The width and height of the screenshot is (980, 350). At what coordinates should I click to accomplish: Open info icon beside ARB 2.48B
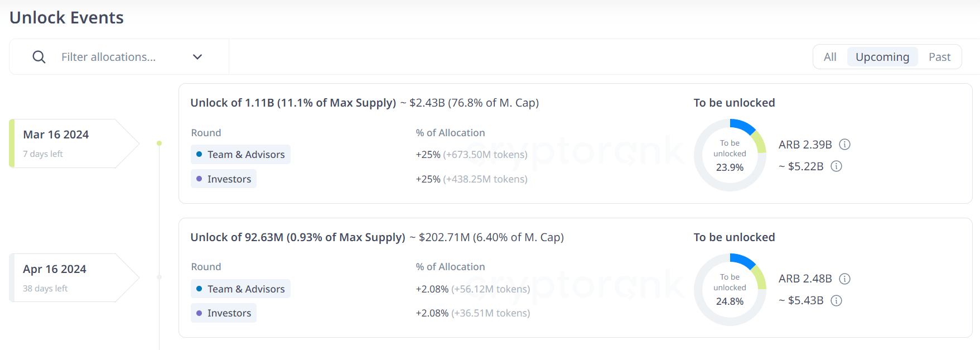(845, 279)
